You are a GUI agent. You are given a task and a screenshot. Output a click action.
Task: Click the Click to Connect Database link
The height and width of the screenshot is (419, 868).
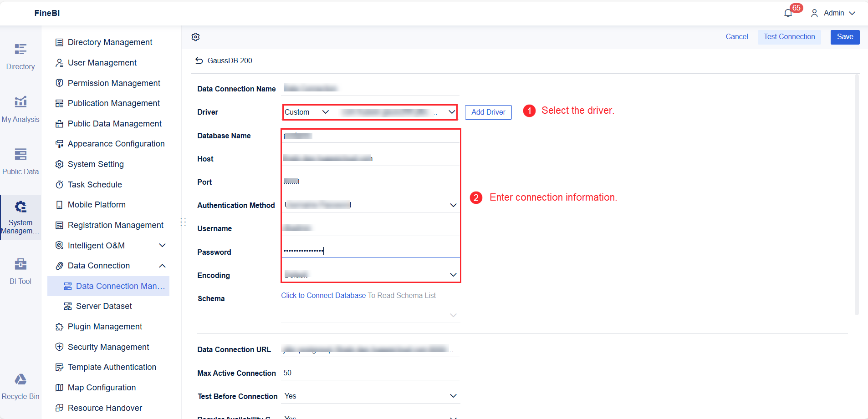(x=323, y=295)
